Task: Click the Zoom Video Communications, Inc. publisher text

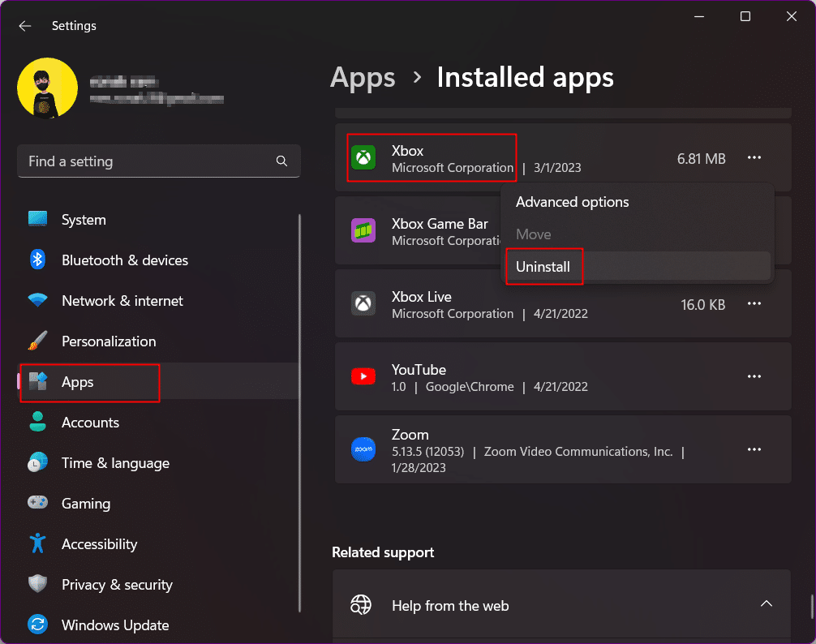Action: (x=578, y=452)
